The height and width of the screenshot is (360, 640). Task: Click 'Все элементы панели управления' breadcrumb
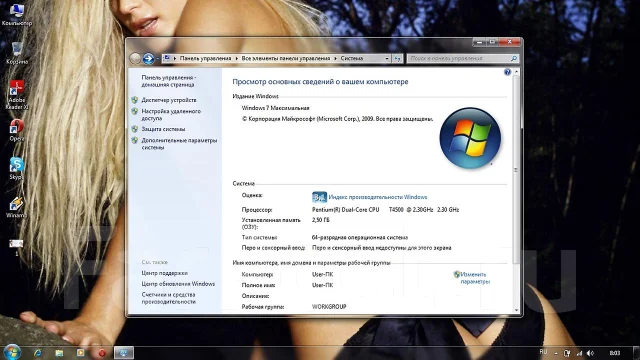[286, 58]
